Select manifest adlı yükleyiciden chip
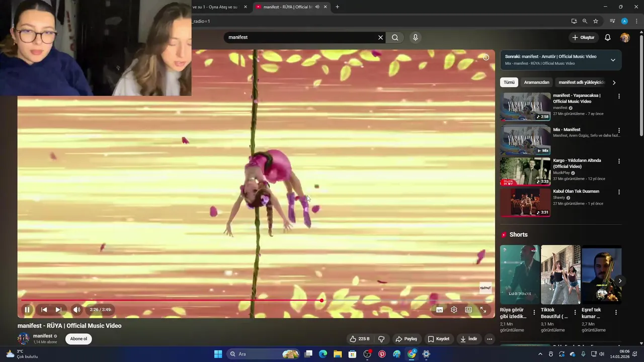The height and width of the screenshot is (362, 644). point(581,82)
